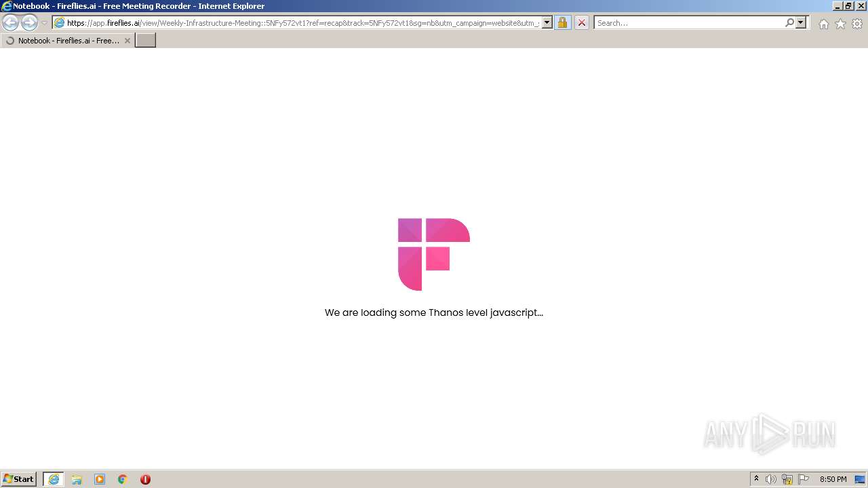Open the Tools gear icon

click(857, 24)
